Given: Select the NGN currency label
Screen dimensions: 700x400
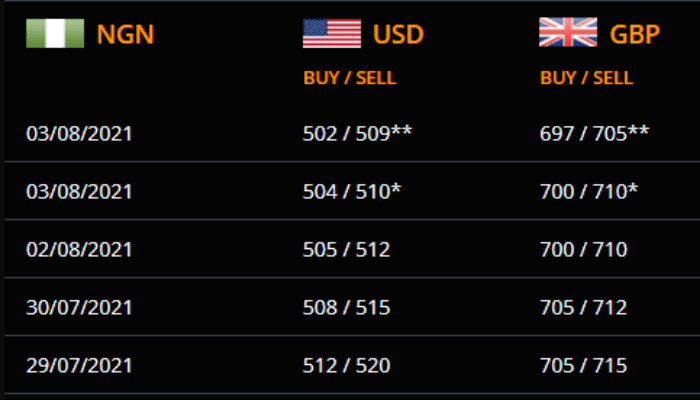Looking at the screenshot, I should point(126,35).
